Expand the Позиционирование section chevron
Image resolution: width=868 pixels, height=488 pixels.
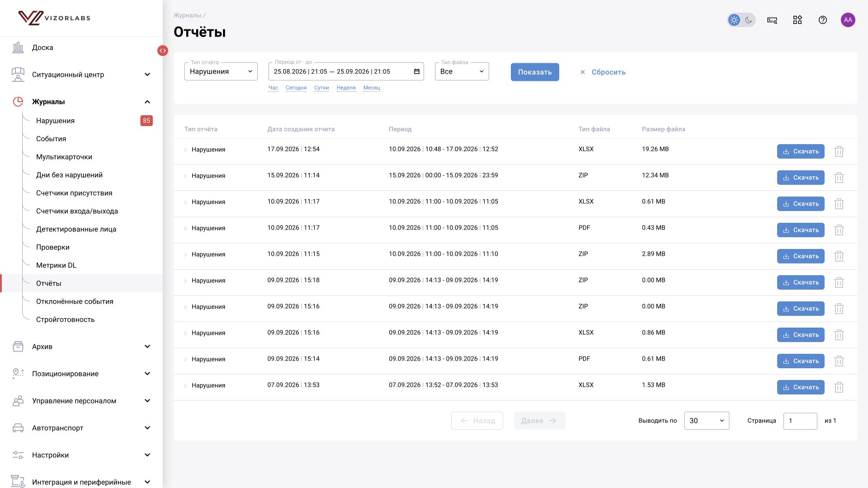click(x=147, y=374)
